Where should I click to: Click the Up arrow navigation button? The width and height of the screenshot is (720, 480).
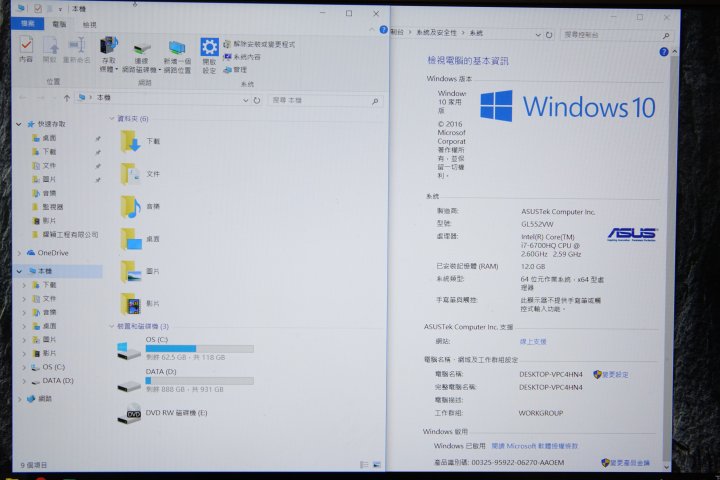[67, 98]
